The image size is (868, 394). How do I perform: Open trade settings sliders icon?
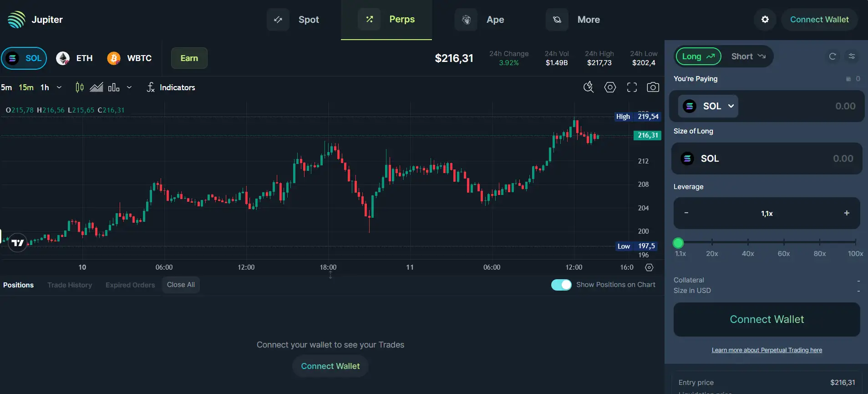pyautogui.click(x=852, y=56)
